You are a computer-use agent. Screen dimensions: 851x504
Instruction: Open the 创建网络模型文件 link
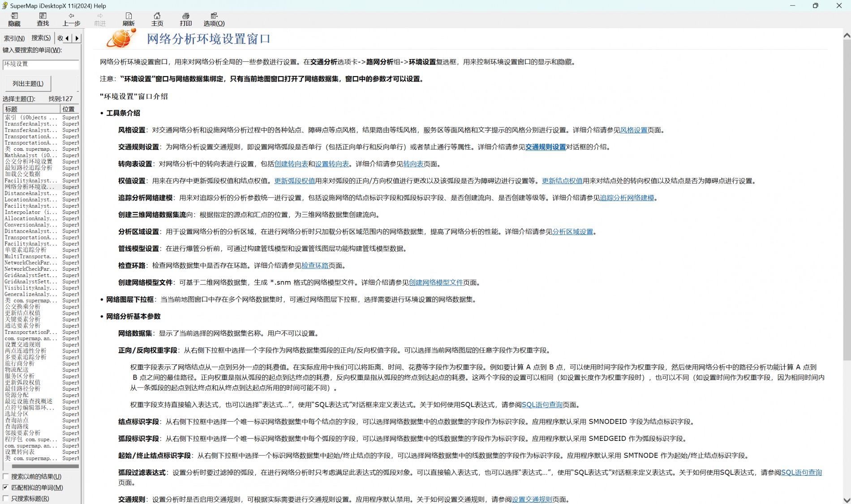[x=436, y=282]
